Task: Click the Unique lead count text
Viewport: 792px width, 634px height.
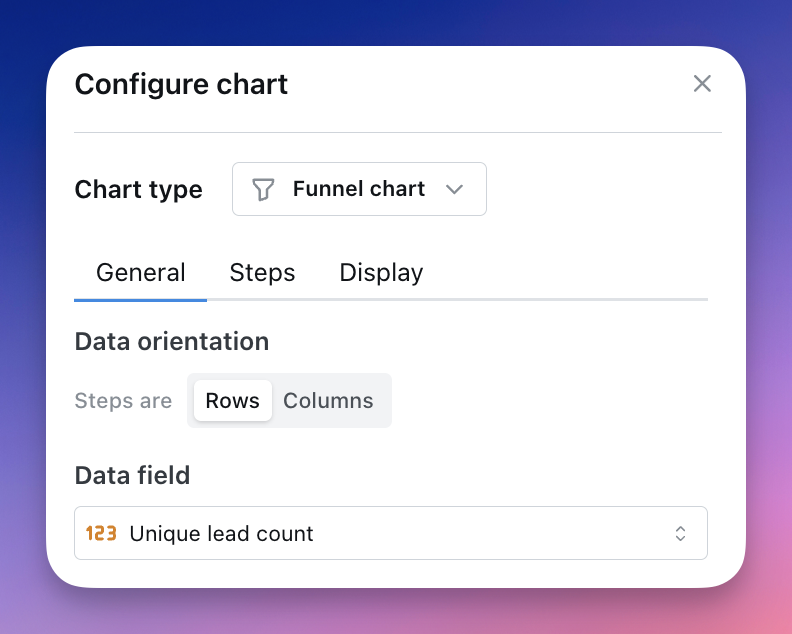Action: point(221,534)
